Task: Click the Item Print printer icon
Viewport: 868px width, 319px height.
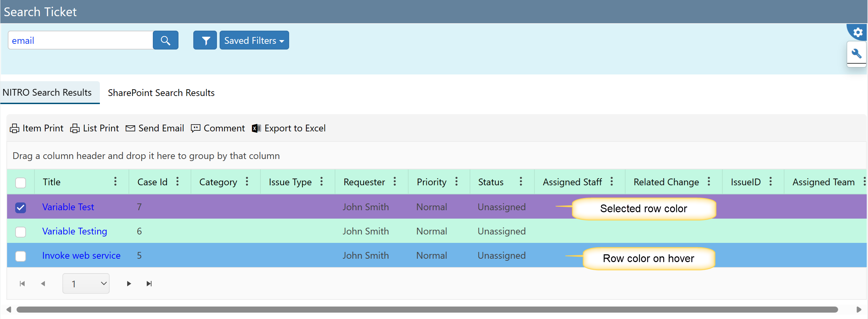Action: (15, 128)
